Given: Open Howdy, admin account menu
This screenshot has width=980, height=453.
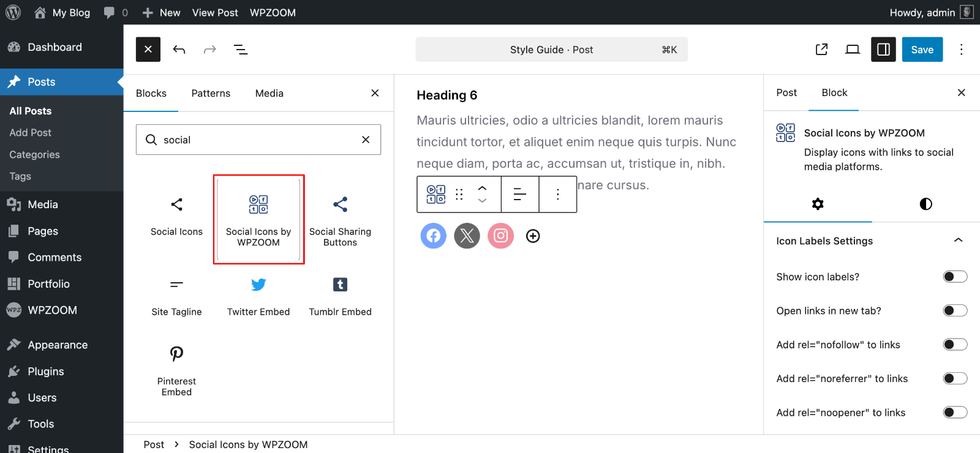Looking at the screenshot, I should 932,12.
